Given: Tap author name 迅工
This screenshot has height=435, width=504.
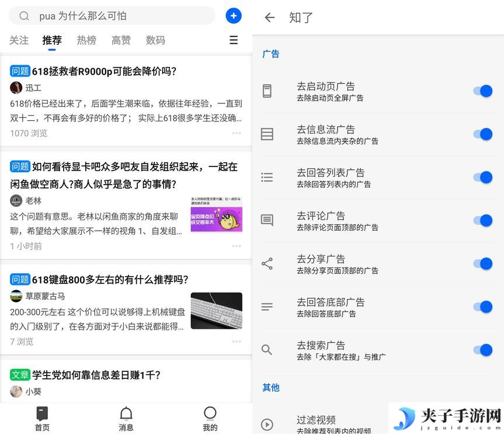Looking at the screenshot, I should tap(33, 88).
